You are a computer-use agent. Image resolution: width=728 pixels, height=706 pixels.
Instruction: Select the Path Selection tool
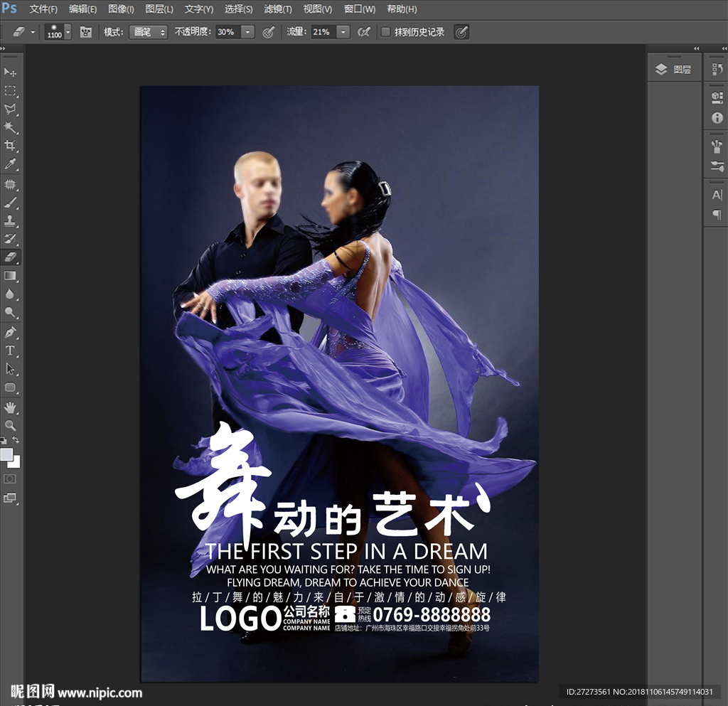(x=10, y=369)
